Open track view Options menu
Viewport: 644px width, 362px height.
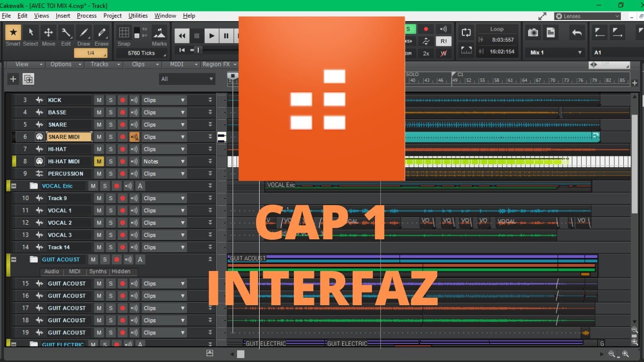pos(64,64)
